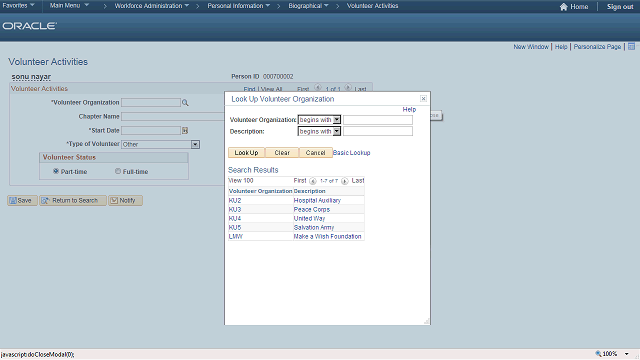Viewport: 640px width, 360px height.
Task: Click the browser zoom magnifier icon
Action: tap(598, 354)
